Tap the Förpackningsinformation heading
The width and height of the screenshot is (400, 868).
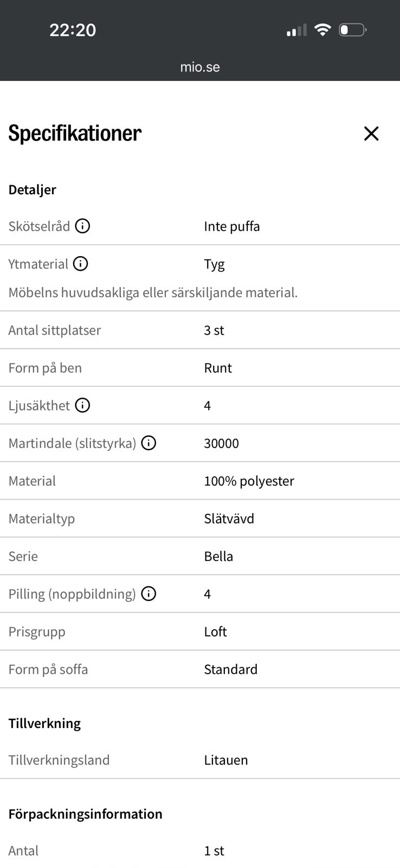85,814
